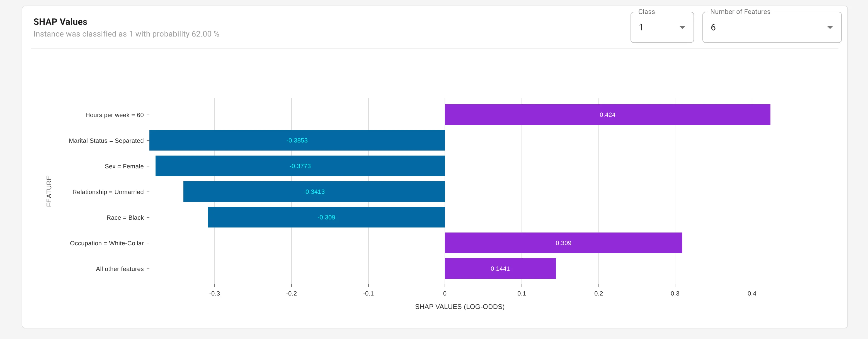Click the Hours per week 0.424 bar
This screenshot has height=339, width=868.
click(x=607, y=115)
